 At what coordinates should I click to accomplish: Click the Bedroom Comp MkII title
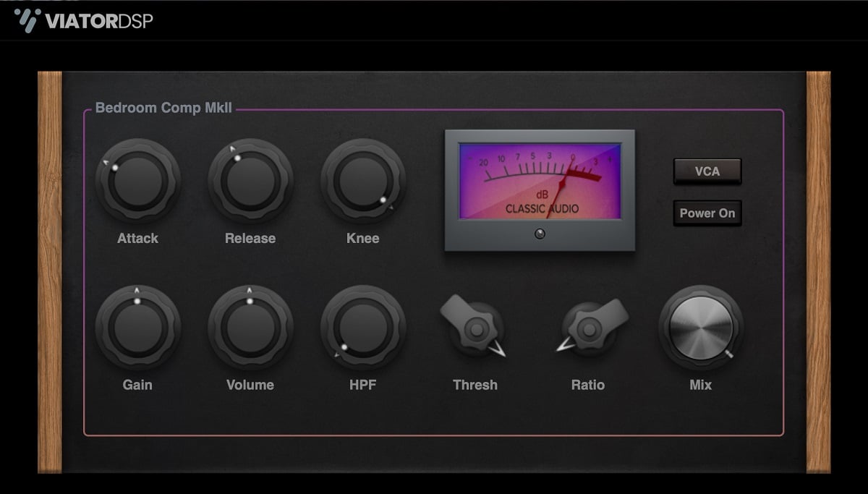[164, 108]
